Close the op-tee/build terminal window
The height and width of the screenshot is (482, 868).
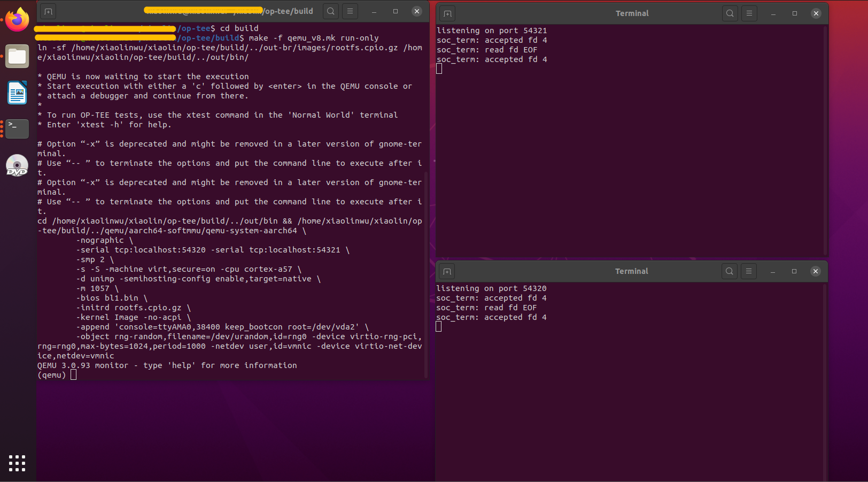point(417,11)
